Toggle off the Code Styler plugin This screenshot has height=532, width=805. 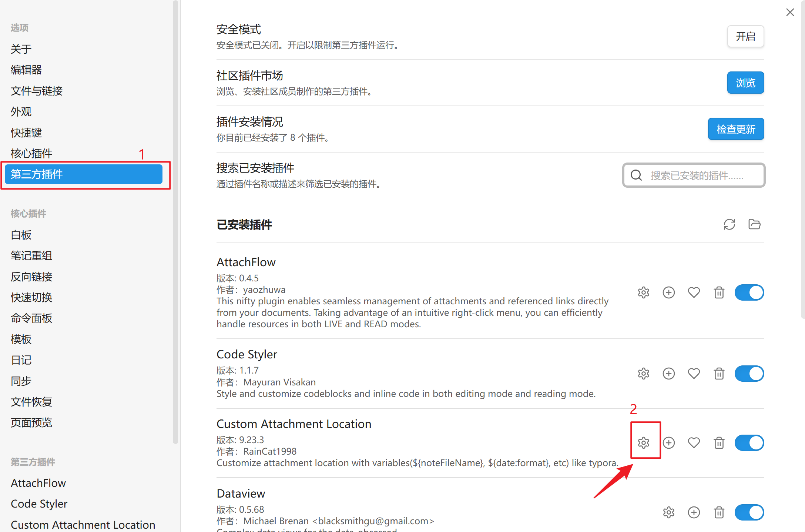[749, 373]
